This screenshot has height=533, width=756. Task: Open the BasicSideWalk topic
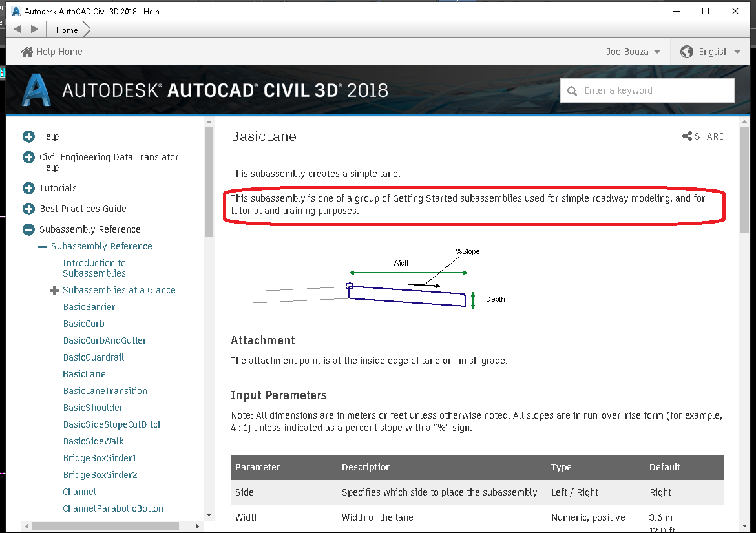pos(93,441)
